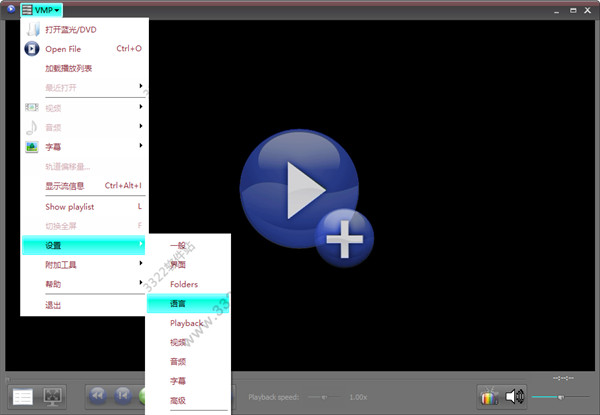Close the player window
The height and width of the screenshot is (415, 600).
coord(588,10)
